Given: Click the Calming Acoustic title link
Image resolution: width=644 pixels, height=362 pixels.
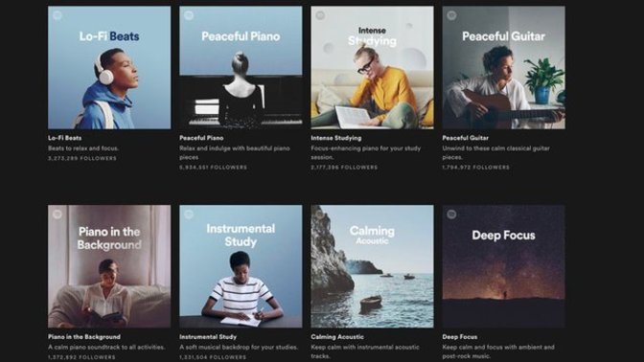Looking at the screenshot, I should (x=337, y=336).
